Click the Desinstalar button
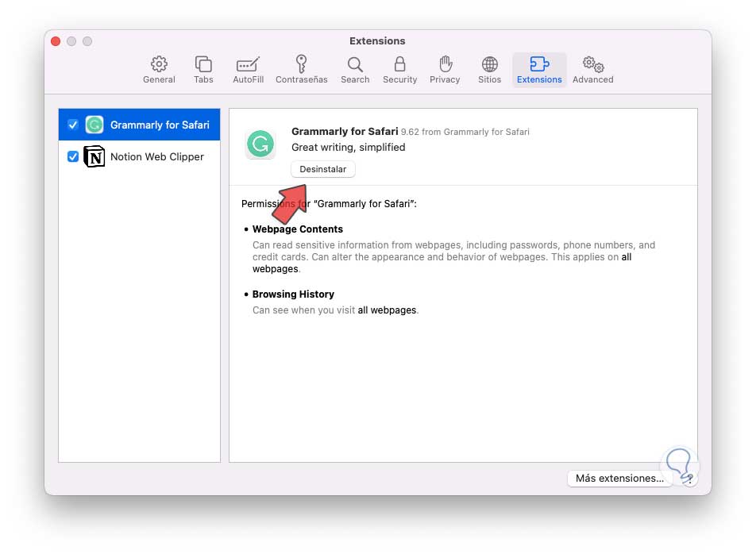756x554 pixels. click(323, 169)
